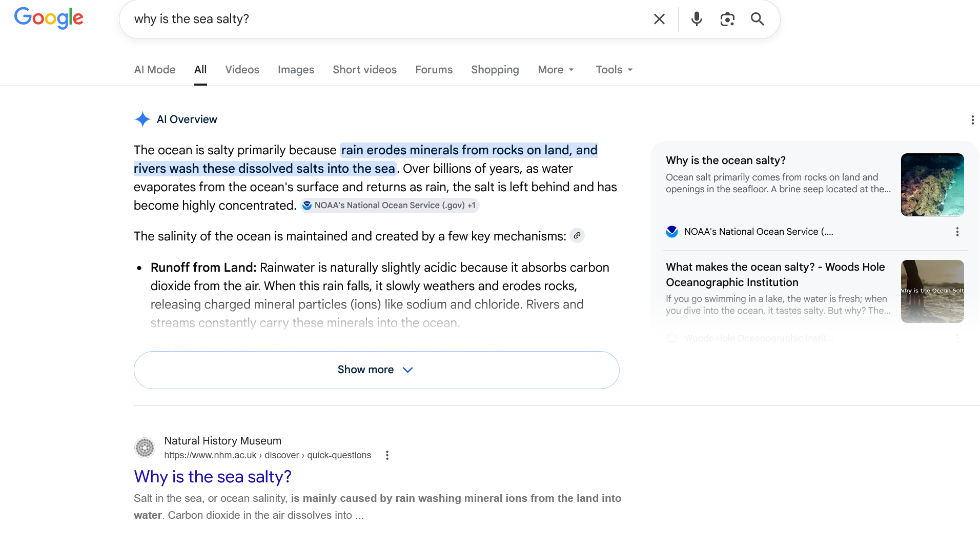
Task: Click the "AI Overview" label
Action: (187, 119)
